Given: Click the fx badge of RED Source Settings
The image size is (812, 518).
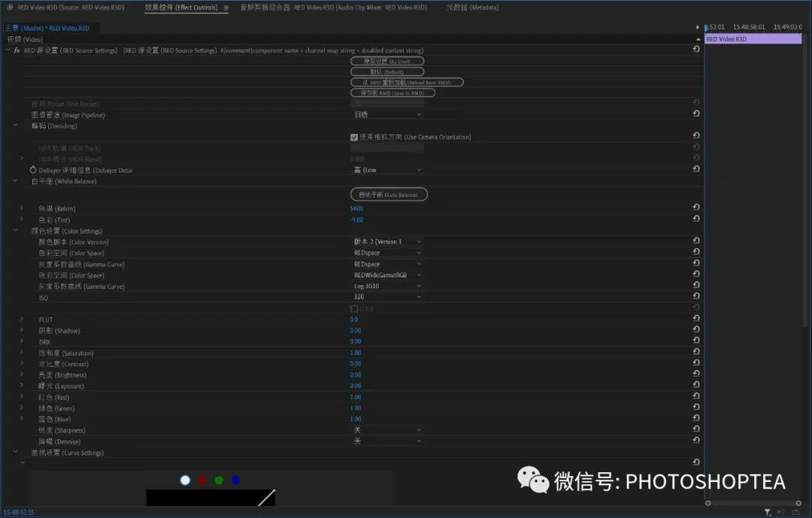Looking at the screenshot, I should [17, 50].
